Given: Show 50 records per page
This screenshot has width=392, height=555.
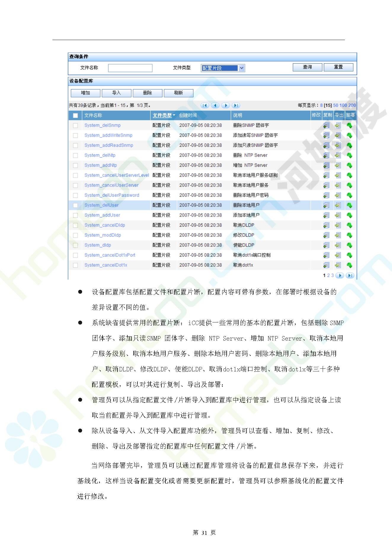Looking at the screenshot, I should click(336, 105).
